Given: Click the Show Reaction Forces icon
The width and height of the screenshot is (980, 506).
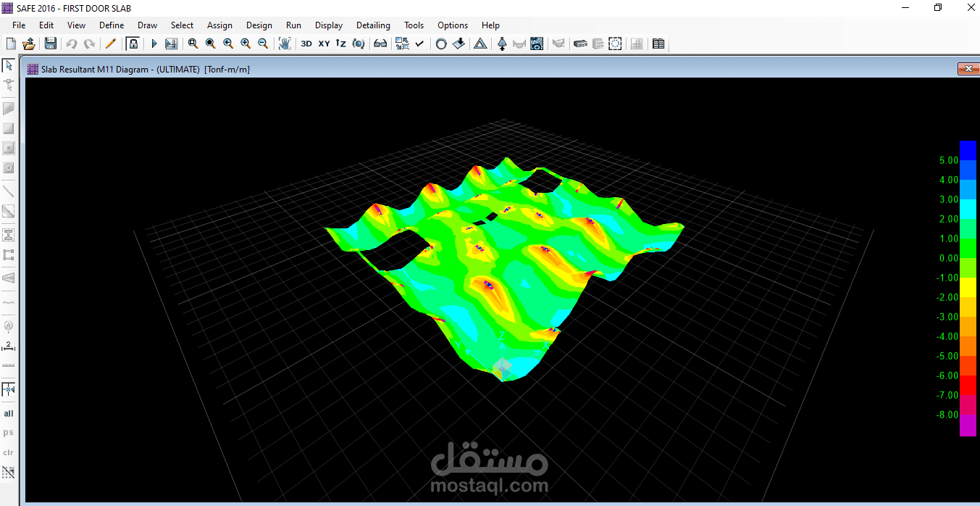Looking at the screenshot, I should (x=502, y=43).
